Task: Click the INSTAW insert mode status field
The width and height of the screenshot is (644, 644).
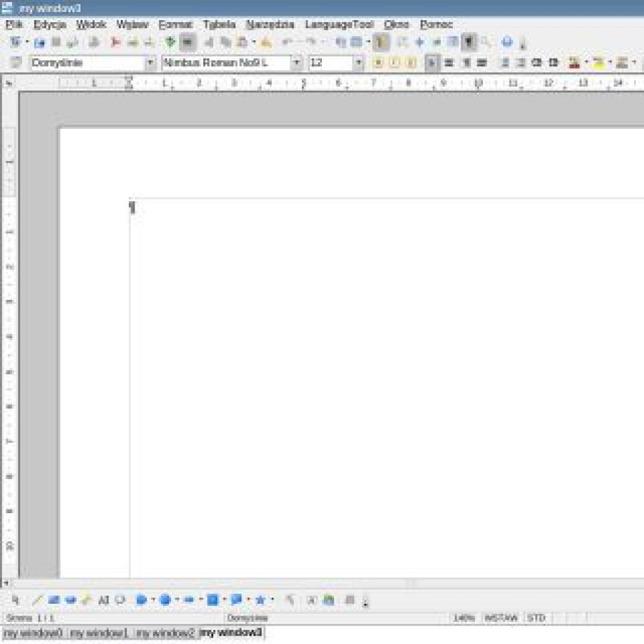Action: tap(501, 618)
